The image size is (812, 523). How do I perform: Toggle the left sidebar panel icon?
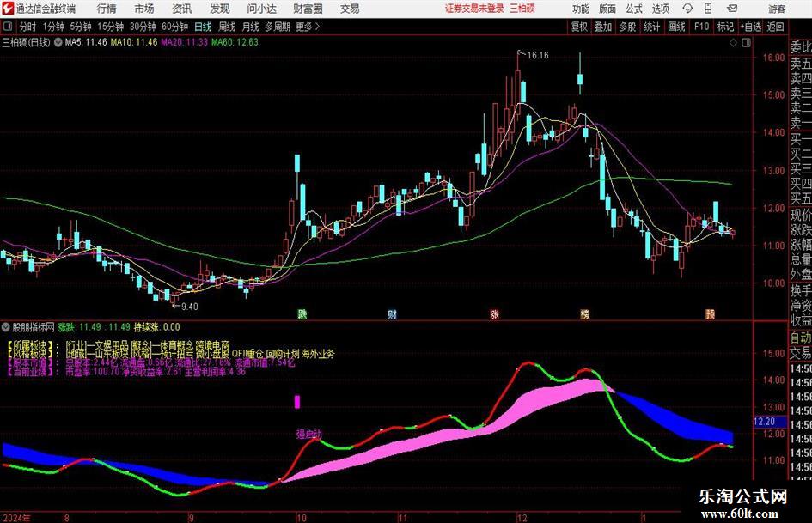(7, 27)
